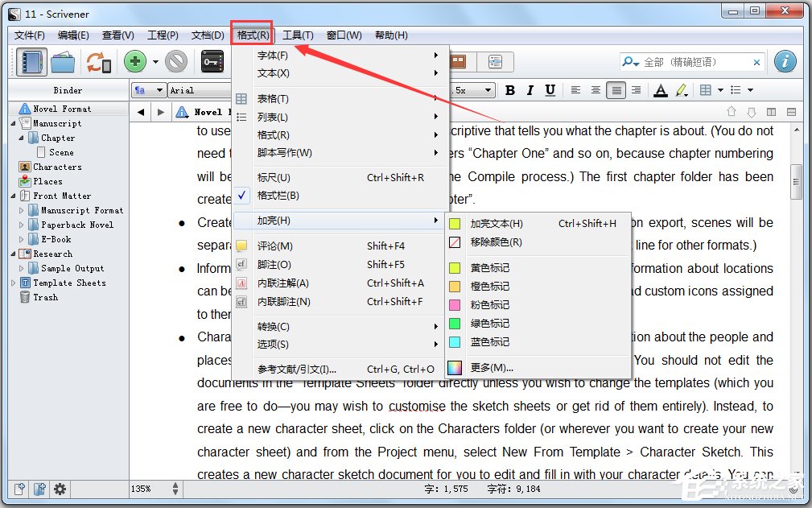Image resolution: width=812 pixels, height=508 pixels.
Task: Click the Sync with external folder icon
Action: (x=98, y=62)
